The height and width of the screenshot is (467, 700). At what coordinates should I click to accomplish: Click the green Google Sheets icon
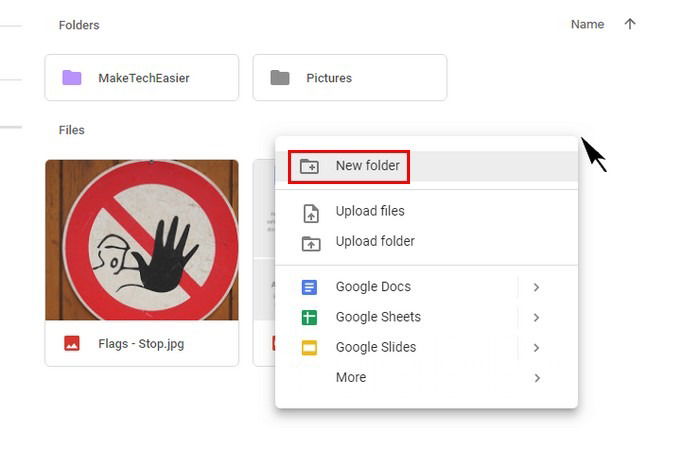(x=310, y=318)
